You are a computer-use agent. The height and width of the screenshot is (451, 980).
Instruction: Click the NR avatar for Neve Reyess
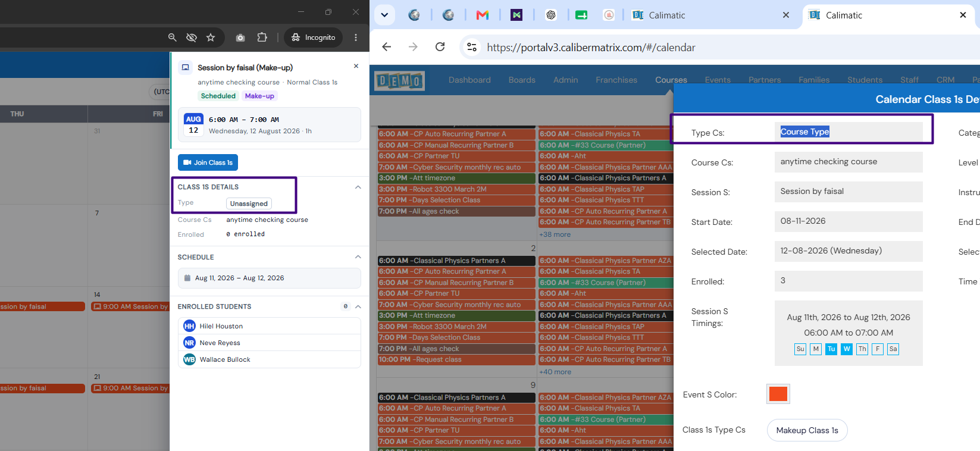pyautogui.click(x=189, y=343)
